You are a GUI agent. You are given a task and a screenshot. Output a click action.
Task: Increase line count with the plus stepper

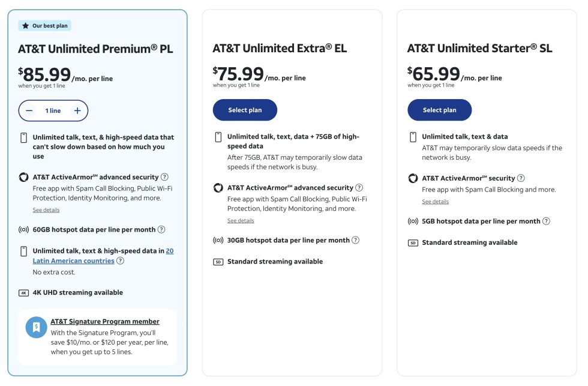pyautogui.click(x=77, y=110)
